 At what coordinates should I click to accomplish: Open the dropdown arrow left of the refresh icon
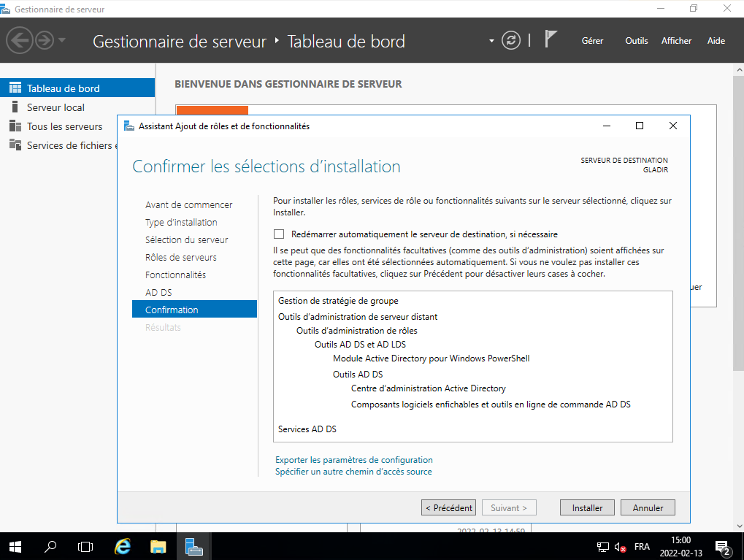tap(491, 41)
